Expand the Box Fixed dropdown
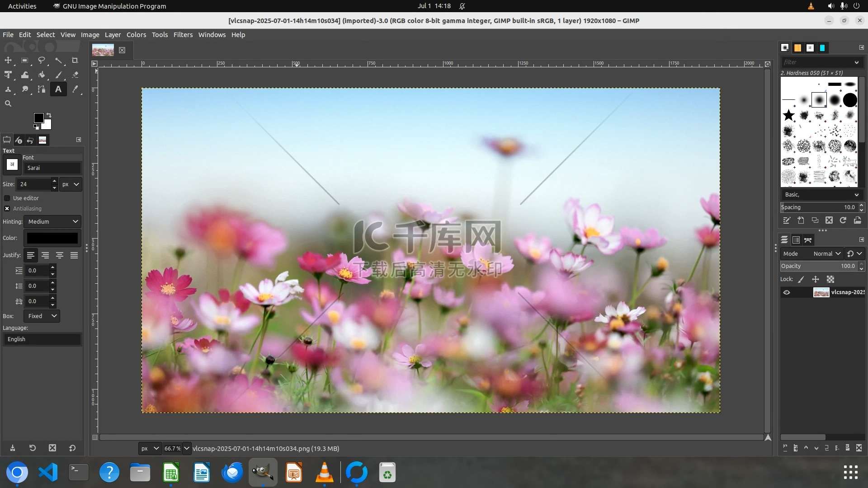This screenshot has height=488, width=868. pyautogui.click(x=42, y=316)
